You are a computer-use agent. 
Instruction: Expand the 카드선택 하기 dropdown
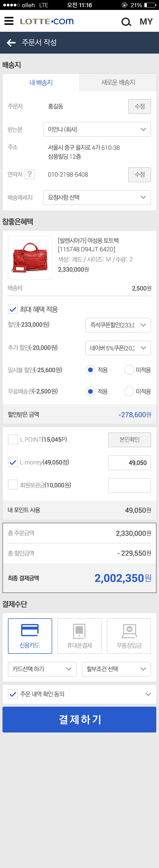tap(42, 669)
